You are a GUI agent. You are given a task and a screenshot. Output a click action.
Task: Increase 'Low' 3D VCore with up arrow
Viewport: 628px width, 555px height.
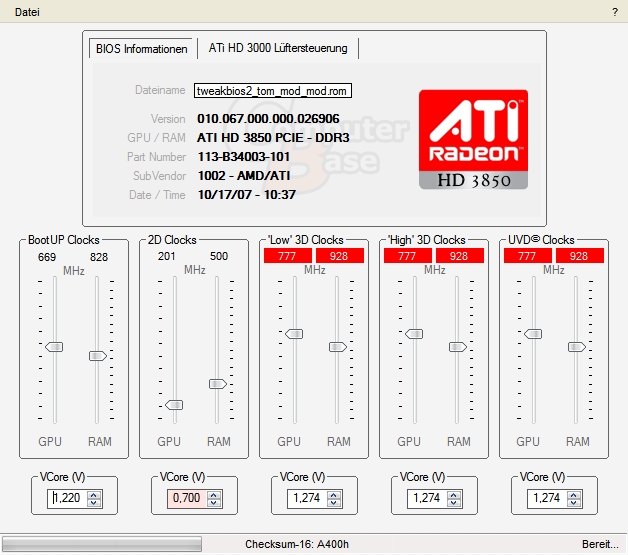coord(334,495)
